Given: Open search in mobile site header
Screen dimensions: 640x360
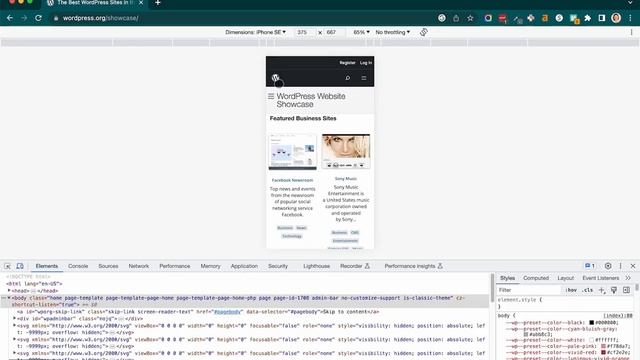Looking at the screenshot, I should point(348,78).
